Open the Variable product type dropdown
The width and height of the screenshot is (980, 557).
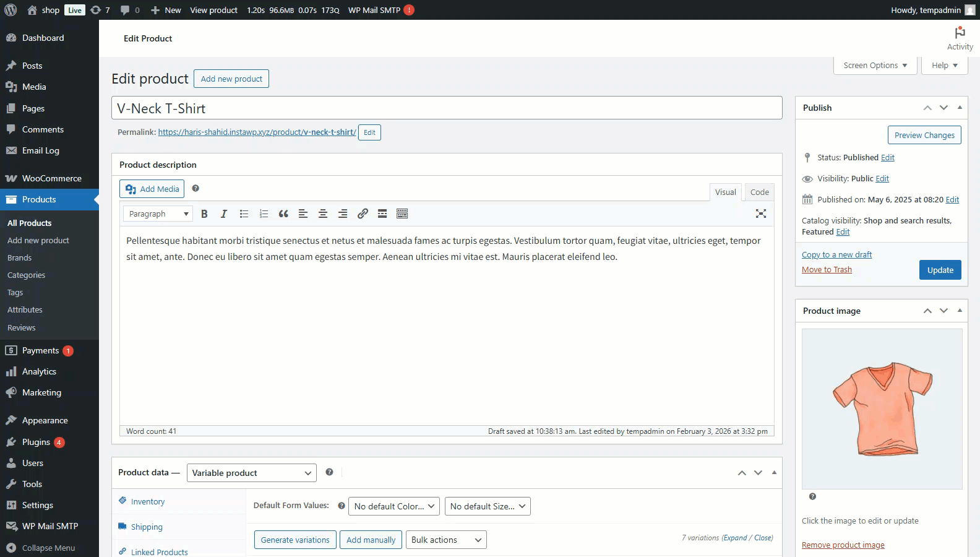pyautogui.click(x=251, y=473)
